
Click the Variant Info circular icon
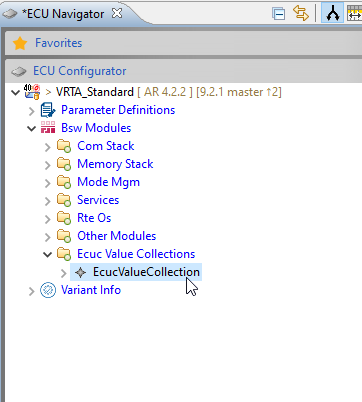coord(48,290)
